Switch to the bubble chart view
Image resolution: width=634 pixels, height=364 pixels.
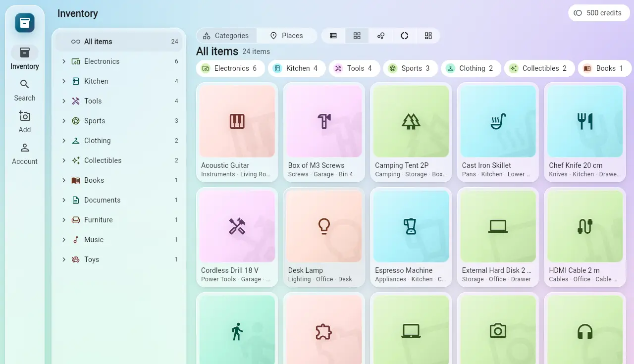381,36
